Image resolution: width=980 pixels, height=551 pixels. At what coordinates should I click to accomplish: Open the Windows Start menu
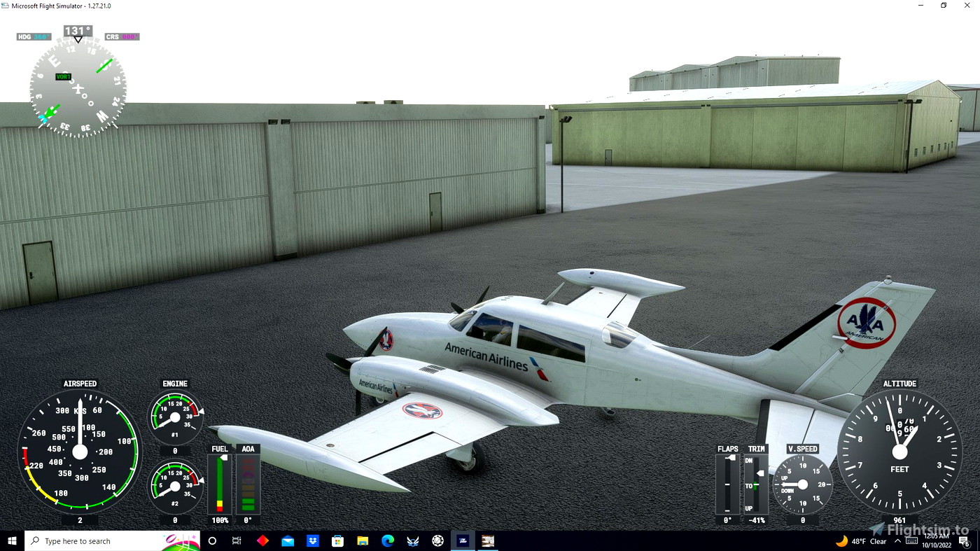[12, 540]
